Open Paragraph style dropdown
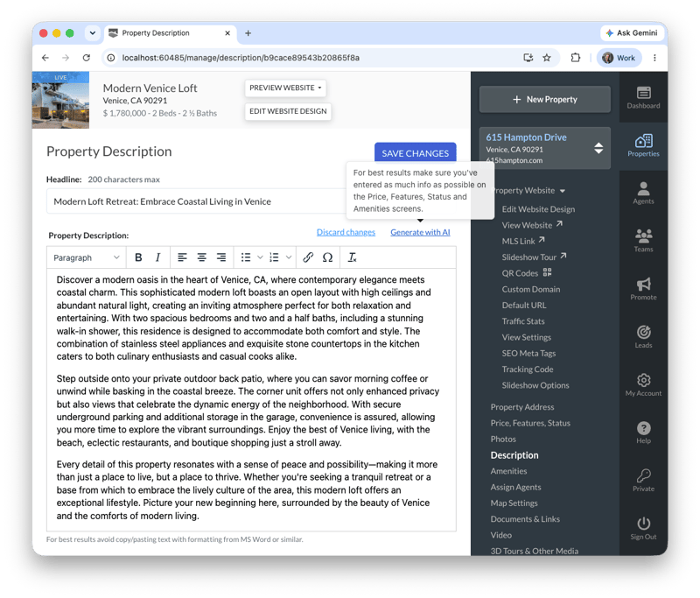This screenshot has width=700, height=598. pos(86,257)
